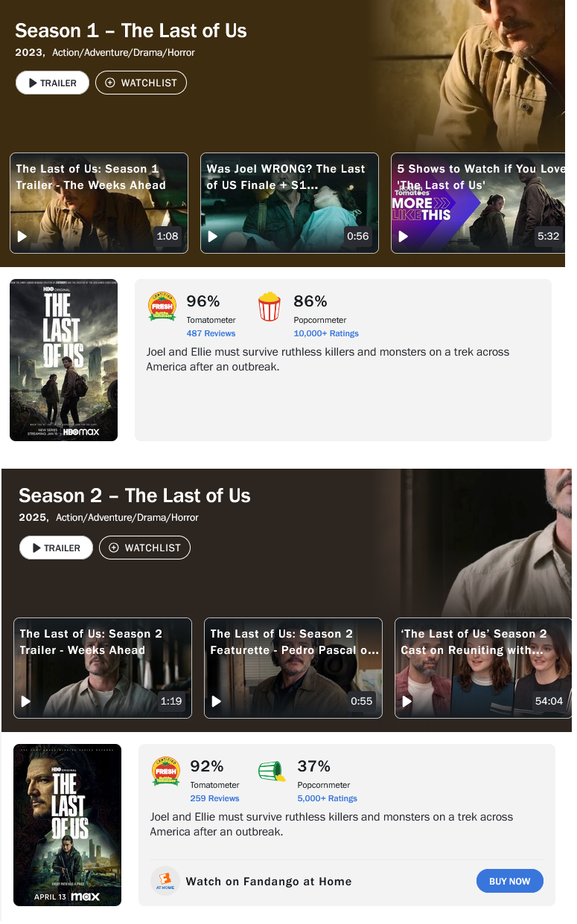Image resolution: width=577 pixels, height=924 pixels.
Task: Add Season 1 to Watchlist
Action: (141, 83)
